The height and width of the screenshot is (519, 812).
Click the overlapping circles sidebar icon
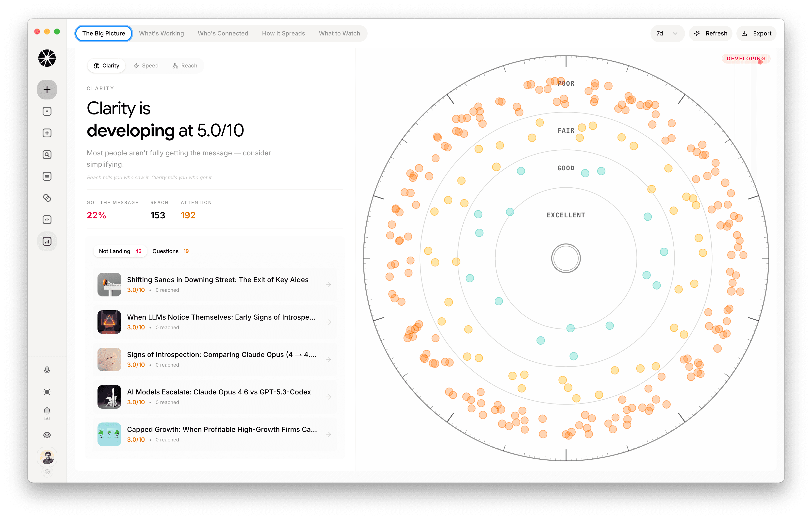(x=47, y=198)
